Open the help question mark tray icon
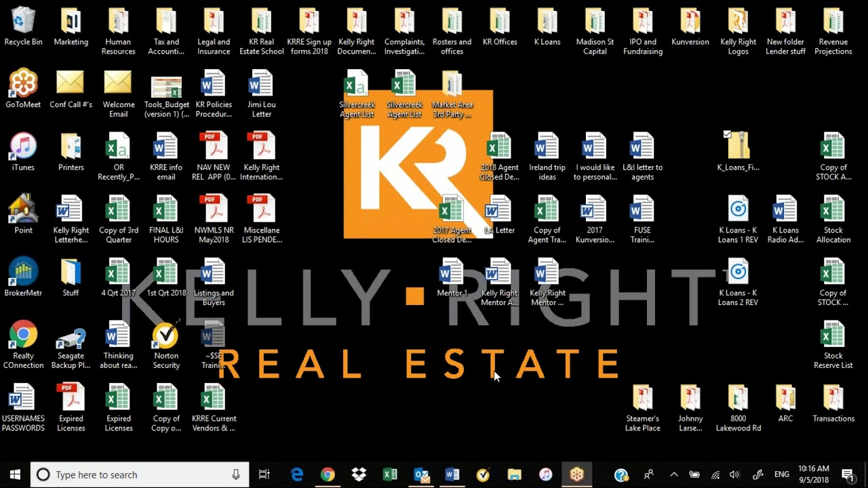This screenshot has width=868, height=488. (x=621, y=475)
